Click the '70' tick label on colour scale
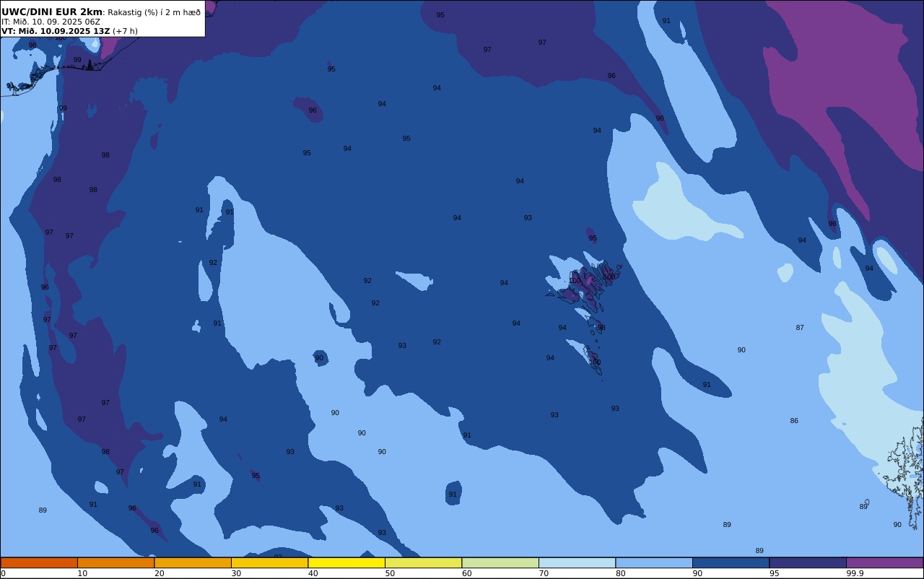The height and width of the screenshot is (579, 924). coord(544,573)
